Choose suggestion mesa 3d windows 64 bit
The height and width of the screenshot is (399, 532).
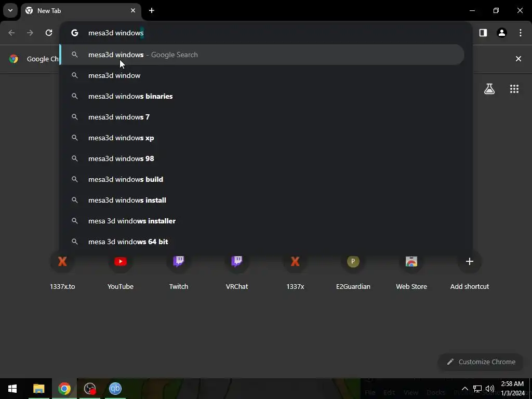coord(262,242)
